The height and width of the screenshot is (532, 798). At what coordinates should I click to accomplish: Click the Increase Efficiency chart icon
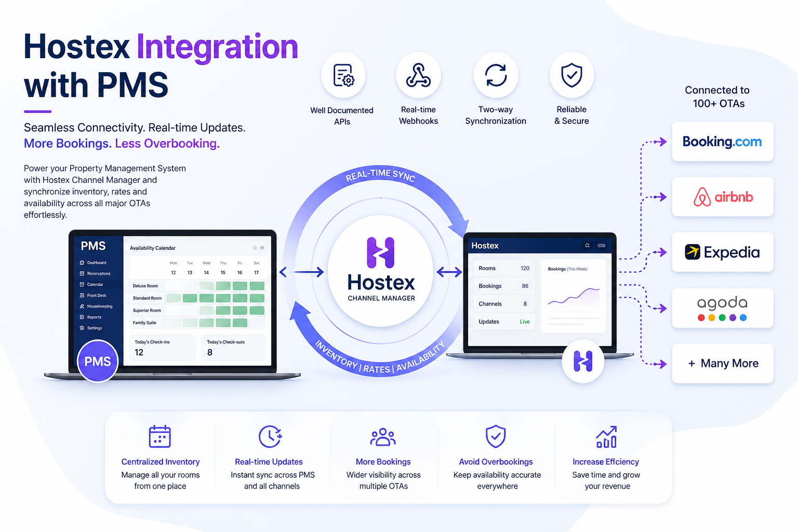point(606,437)
